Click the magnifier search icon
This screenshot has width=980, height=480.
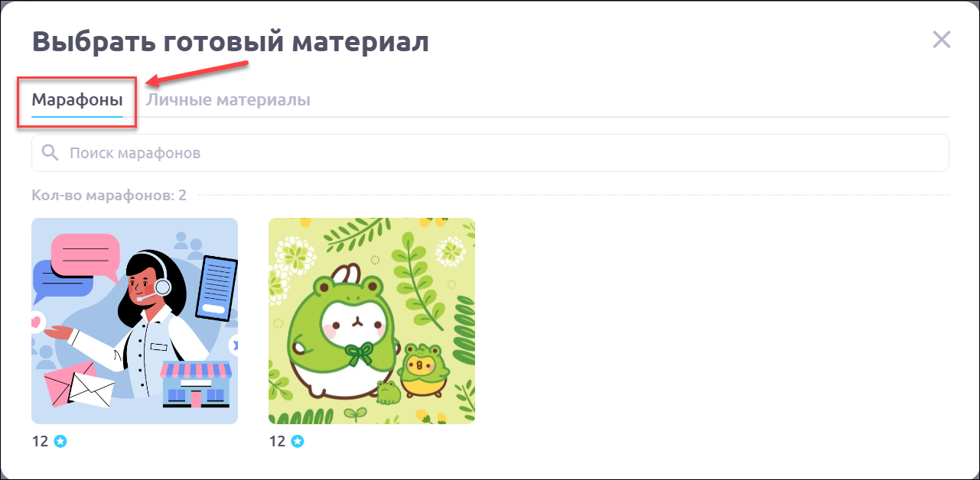coord(50,153)
